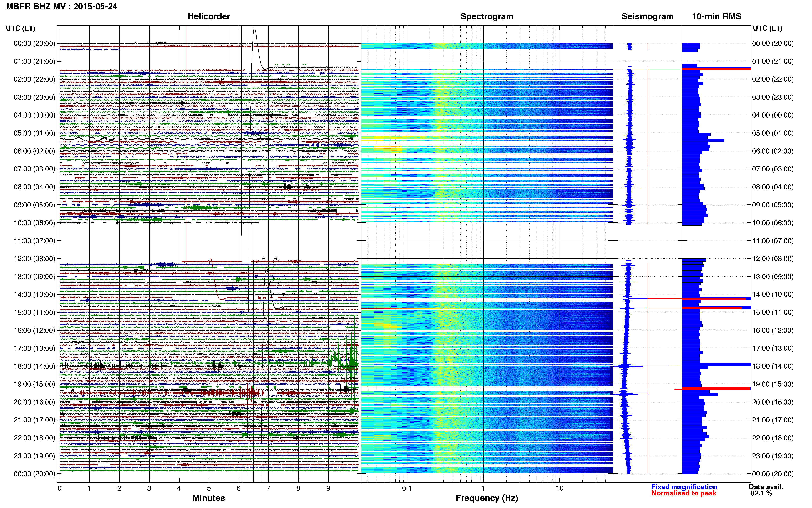Click the 'Spectrogram' panel heading
812x508 pixels.
487,16
